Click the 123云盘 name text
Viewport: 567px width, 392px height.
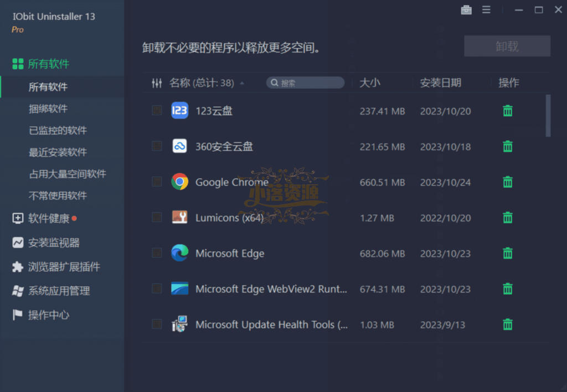(214, 111)
